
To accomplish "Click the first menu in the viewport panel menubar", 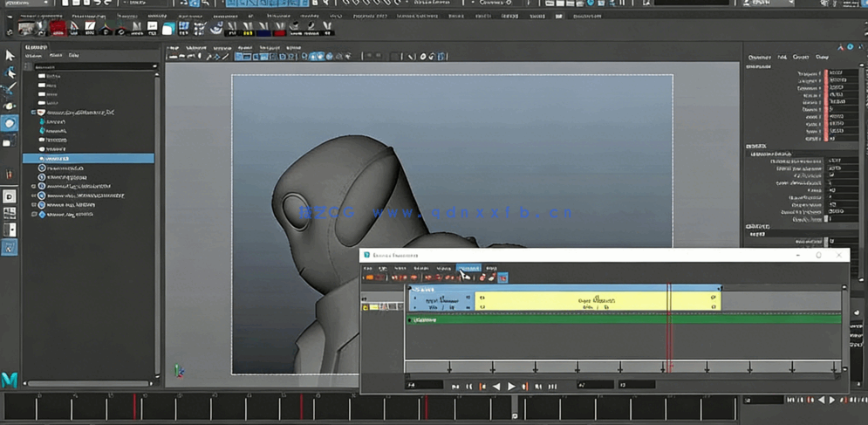I will (x=173, y=47).
